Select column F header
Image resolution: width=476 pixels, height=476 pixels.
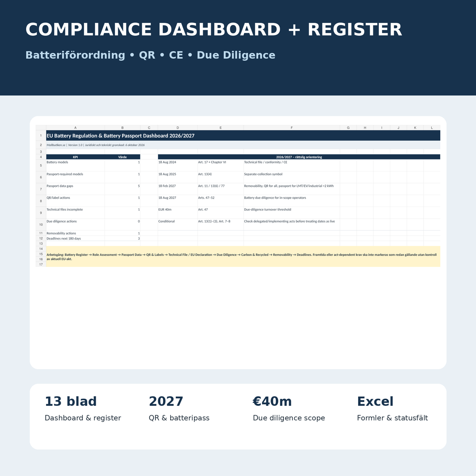tap(292, 128)
